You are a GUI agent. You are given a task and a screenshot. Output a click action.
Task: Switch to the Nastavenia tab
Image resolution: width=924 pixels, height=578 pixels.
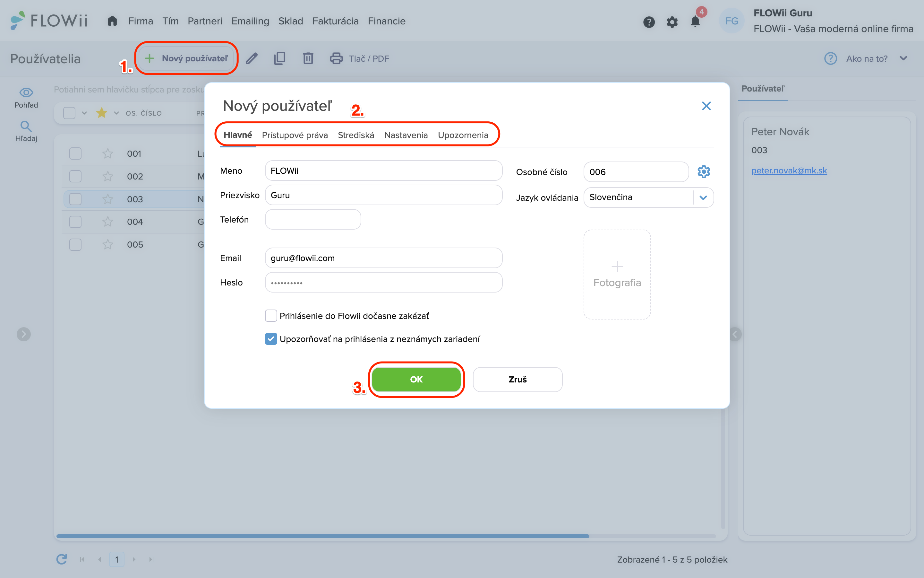tap(406, 135)
